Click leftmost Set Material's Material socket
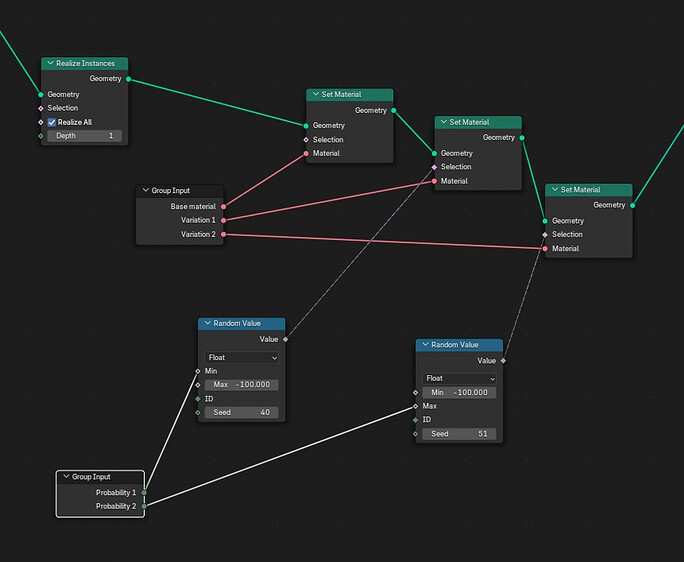The image size is (684, 562). (x=306, y=154)
